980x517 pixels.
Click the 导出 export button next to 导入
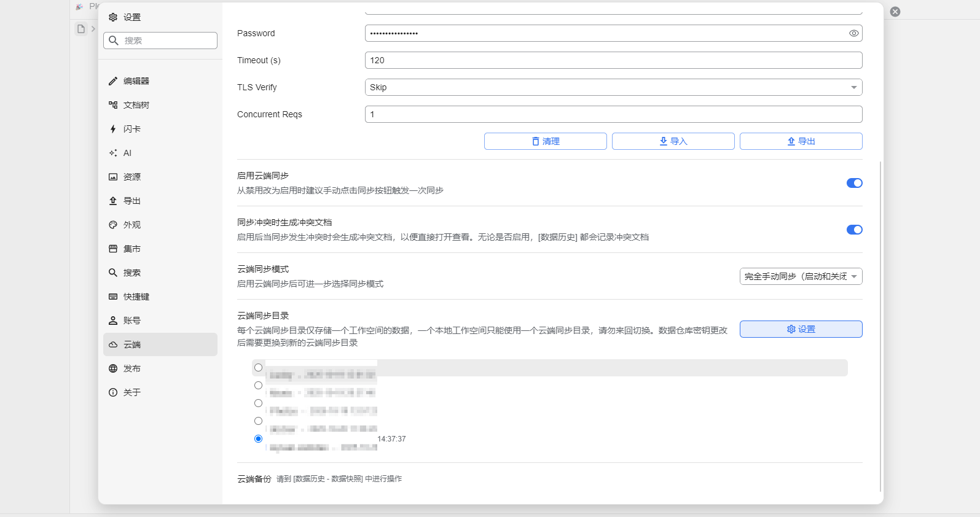click(x=801, y=141)
